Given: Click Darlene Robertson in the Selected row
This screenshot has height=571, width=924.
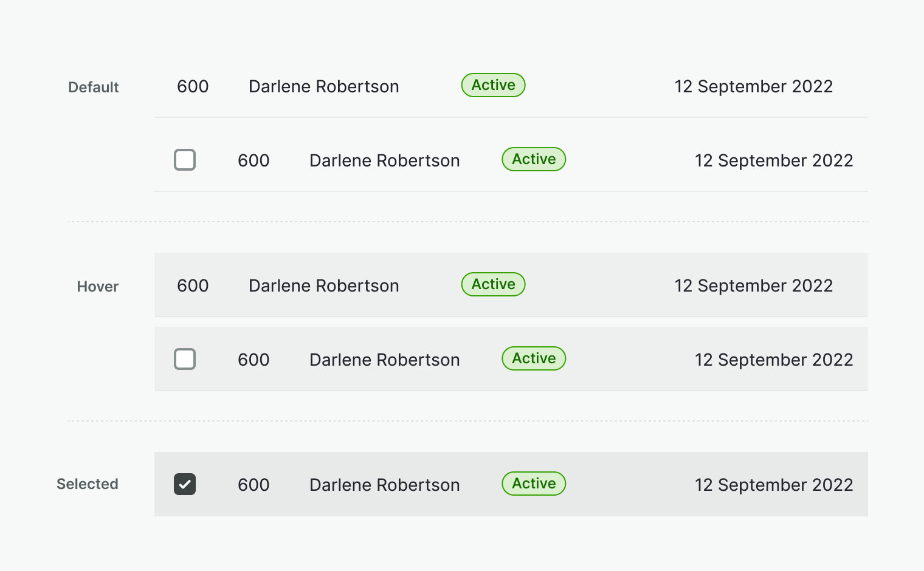Looking at the screenshot, I should pyautogui.click(x=384, y=485).
